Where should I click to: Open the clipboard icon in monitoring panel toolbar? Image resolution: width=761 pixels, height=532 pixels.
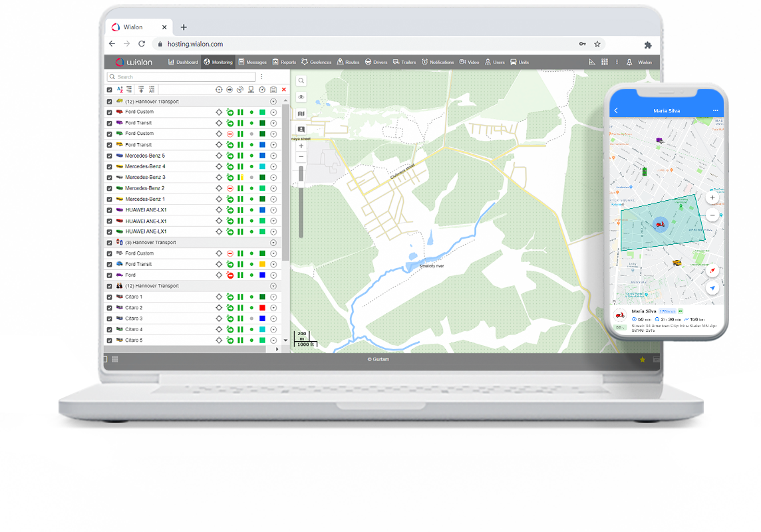[x=273, y=89]
